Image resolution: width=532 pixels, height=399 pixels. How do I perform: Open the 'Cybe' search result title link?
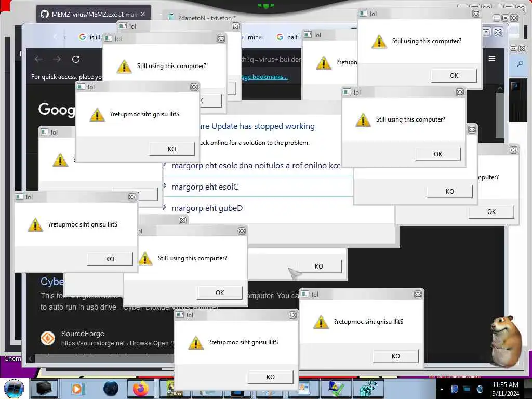[x=52, y=282]
